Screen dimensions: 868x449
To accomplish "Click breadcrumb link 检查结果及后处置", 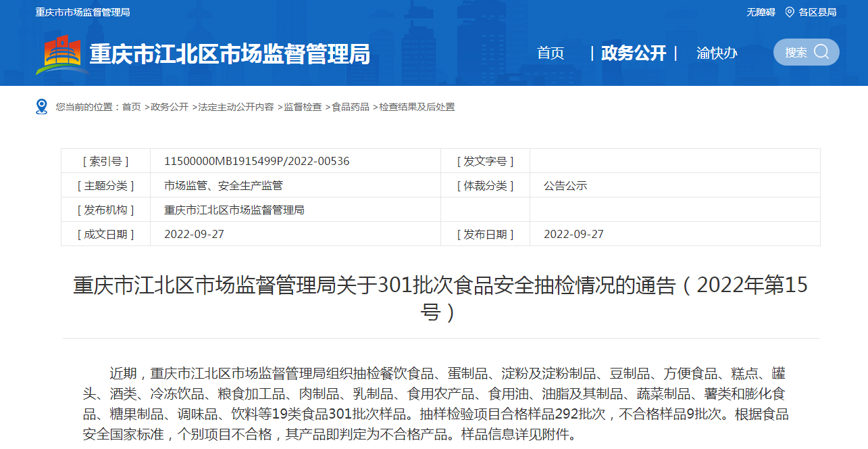I will (x=417, y=107).
